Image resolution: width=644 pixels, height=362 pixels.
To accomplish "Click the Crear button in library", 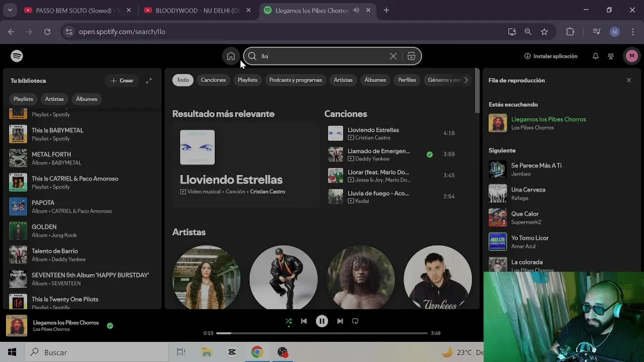I will pyautogui.click(x=122, y=80).
